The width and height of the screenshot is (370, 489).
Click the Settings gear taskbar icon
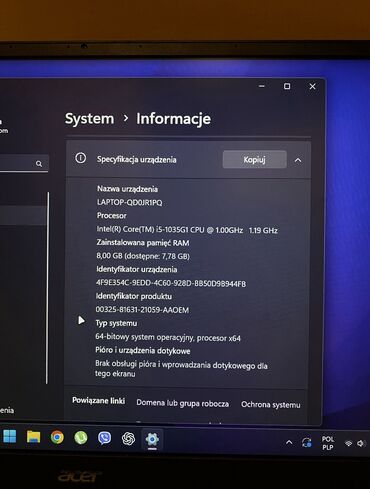click(x=152, y=439)
